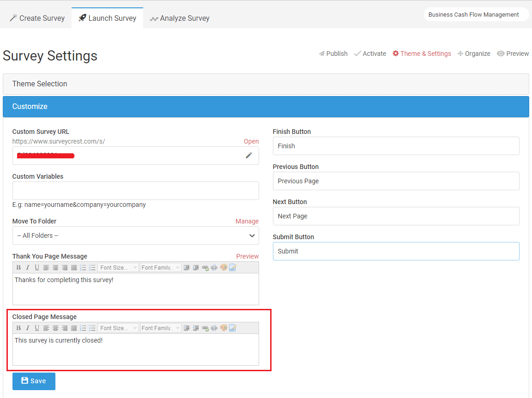Viewport: 532px width, 398px height.
Task: Switch to Create Survey tab
Action: coord(37,18)
